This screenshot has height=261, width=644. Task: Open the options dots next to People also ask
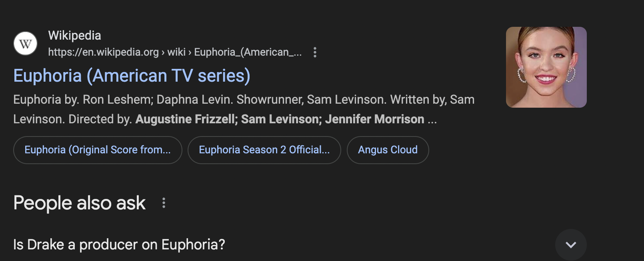[x=164, y=203]
